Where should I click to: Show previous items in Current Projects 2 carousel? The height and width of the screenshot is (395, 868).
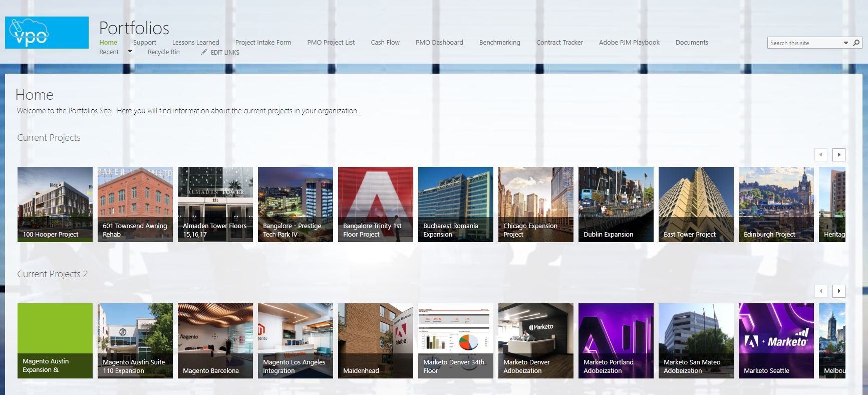click(x=821, y=291)
